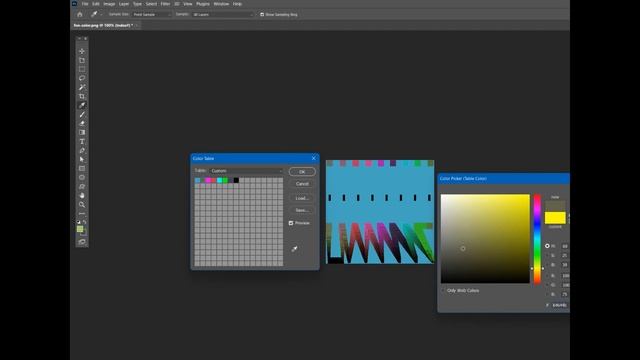Click inside the color field gradient
The width and height of the screenshot is (640, 360).
(485, 239)
